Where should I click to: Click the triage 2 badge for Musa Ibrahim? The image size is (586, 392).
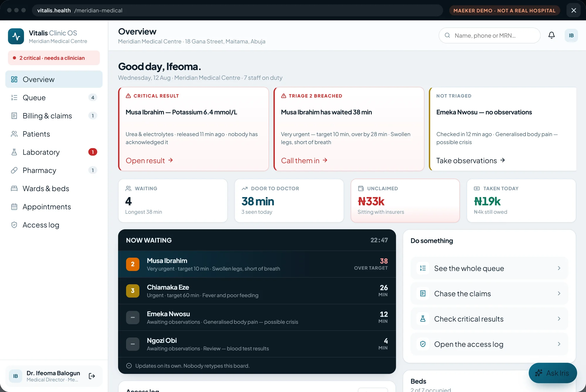pos(133,264)
